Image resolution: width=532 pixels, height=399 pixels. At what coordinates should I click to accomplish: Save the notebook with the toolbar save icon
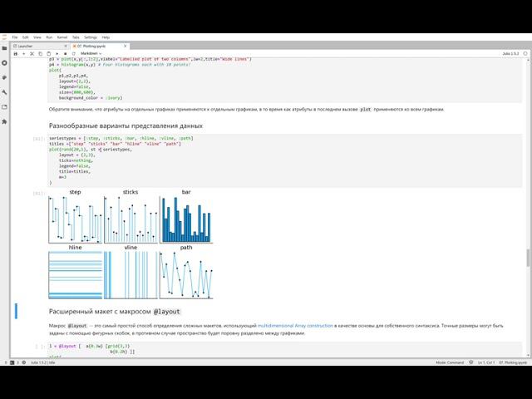pyautogui.click(x=16, y=53)
